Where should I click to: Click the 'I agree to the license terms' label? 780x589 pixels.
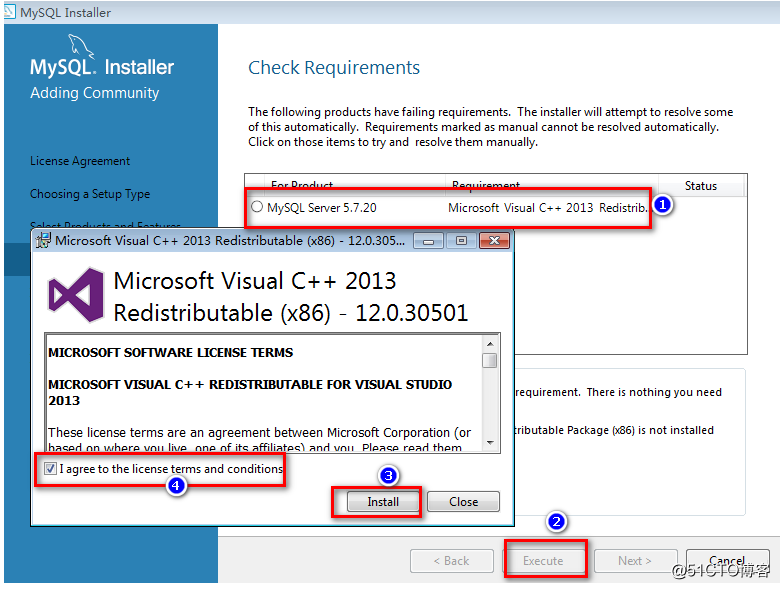171,469
